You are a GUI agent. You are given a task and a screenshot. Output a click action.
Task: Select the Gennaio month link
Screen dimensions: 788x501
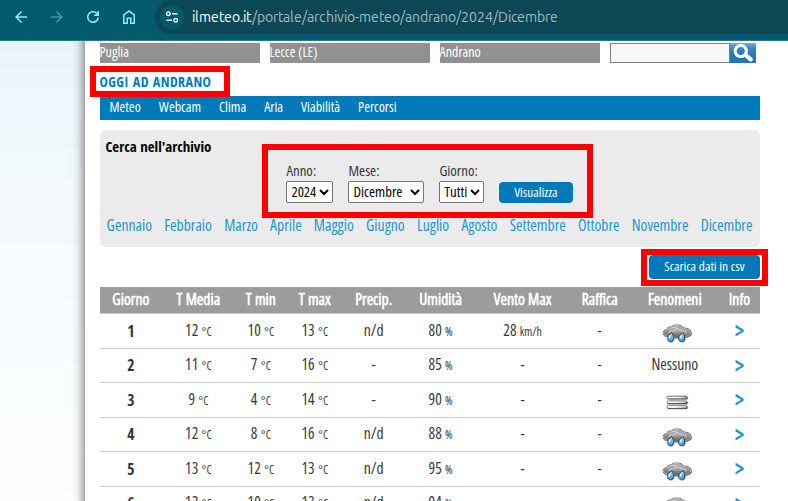point(129,226)
